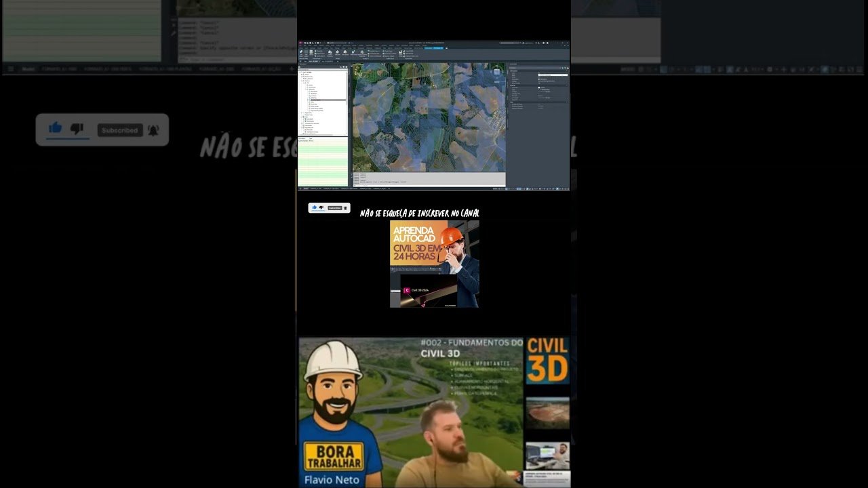The image size is (868, 488).
Task: Click the ViewCube in the map viewport
Action: click(x=496, y=71)
